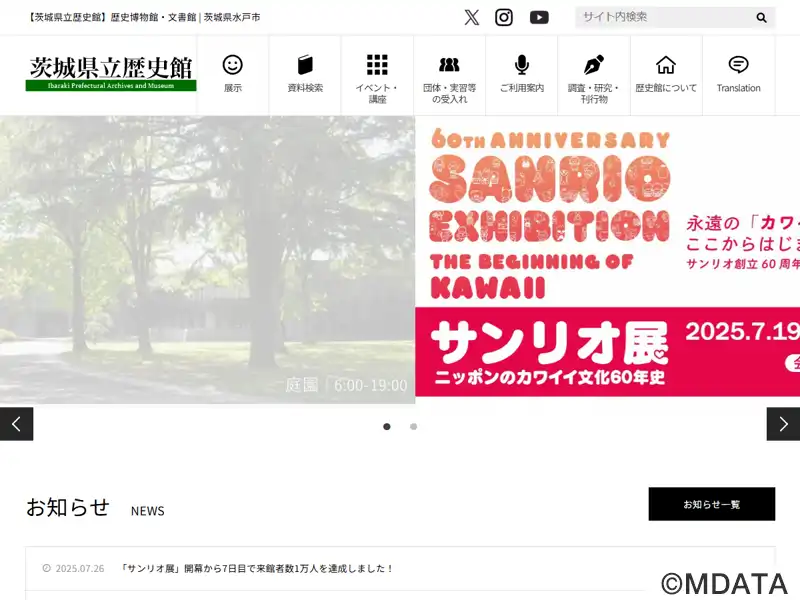Go to previous slide arrow
This screenshot has width=800, height=600.
pyautogui.click(x=16, y=424)
